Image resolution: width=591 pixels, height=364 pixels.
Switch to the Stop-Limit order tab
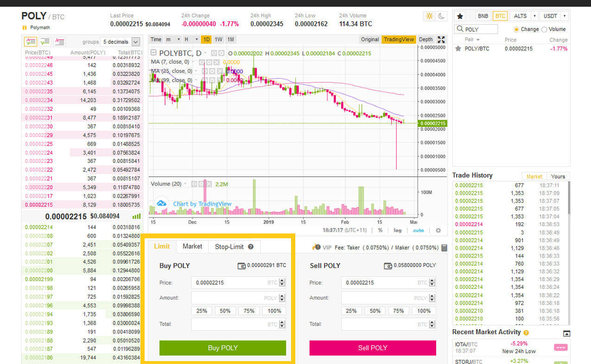[235, 246]
